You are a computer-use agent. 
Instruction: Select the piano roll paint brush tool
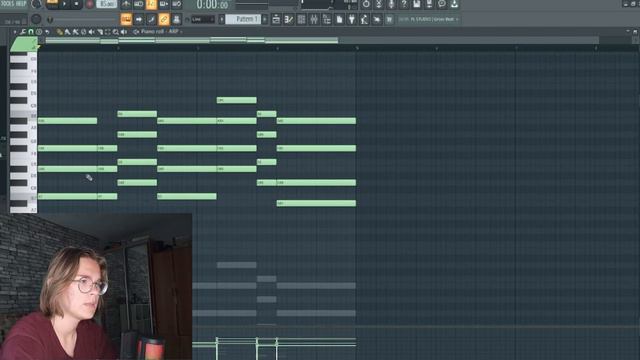pyautogui.click(x=68, y=32)
